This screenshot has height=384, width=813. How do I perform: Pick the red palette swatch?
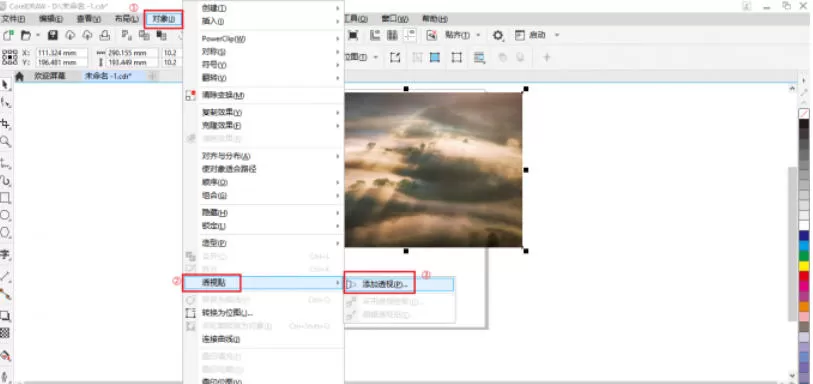click(x=804, y=276)
